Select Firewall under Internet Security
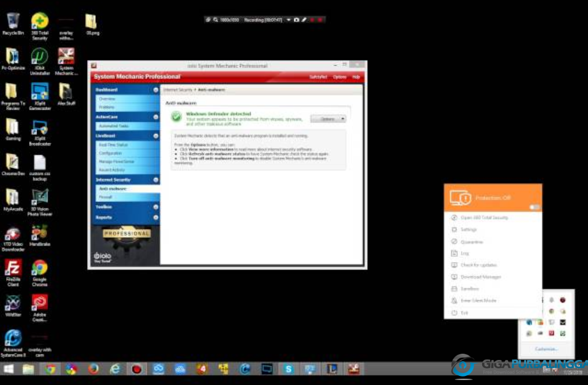Viewport: 588px width, 385px height. point(128,197)
